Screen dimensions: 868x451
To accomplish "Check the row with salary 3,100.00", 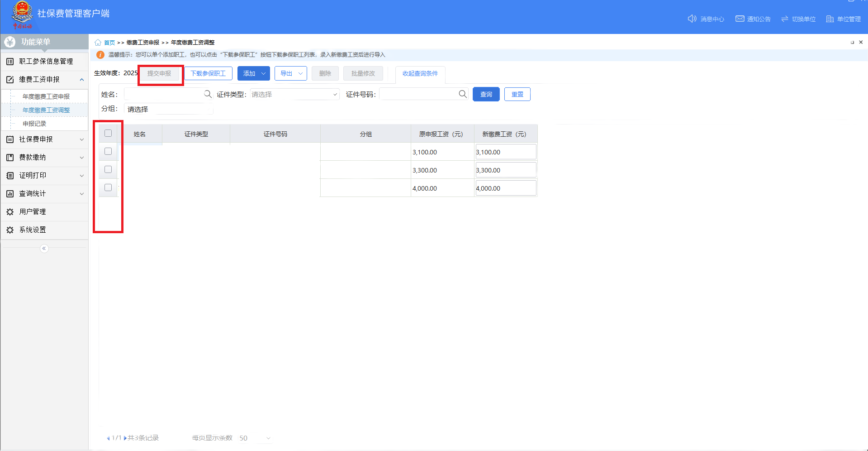I will [108, 151].
